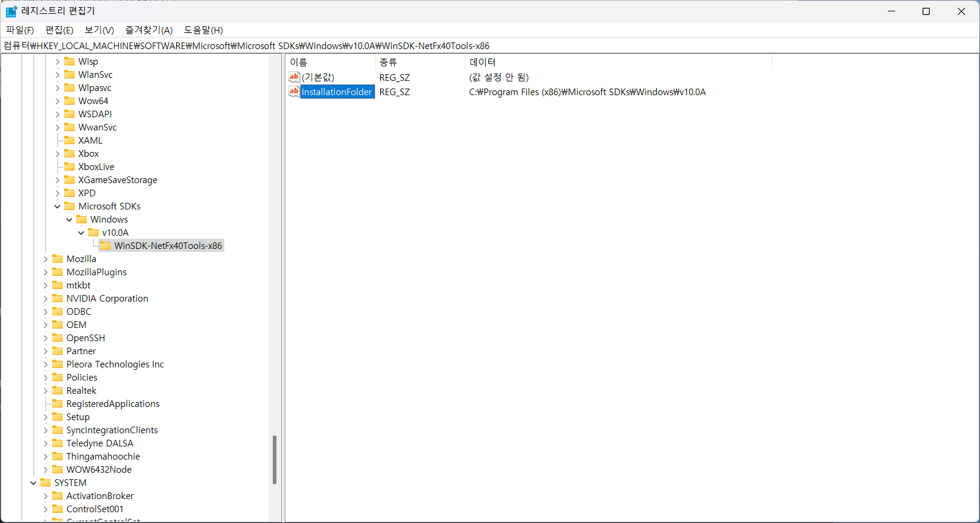Click the (값 설정 안 됨) data cell
The height and width of the screenshot is (523, 980).
[x=499, y=77]
